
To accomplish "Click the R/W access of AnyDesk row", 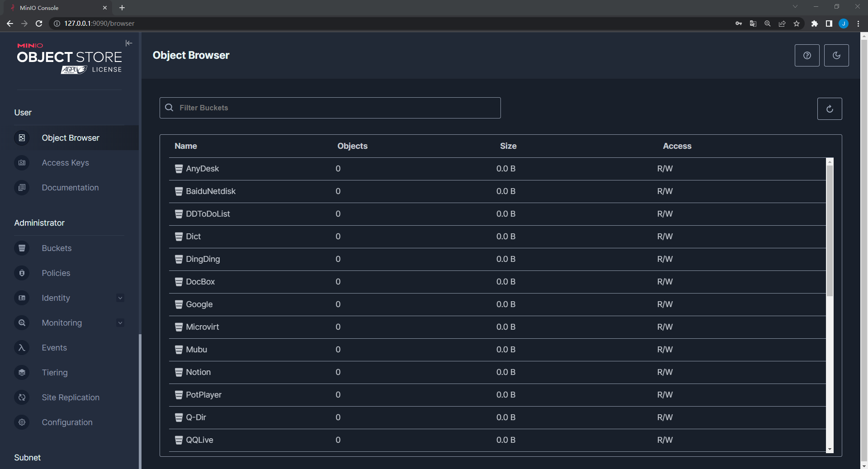I will 665,169.
